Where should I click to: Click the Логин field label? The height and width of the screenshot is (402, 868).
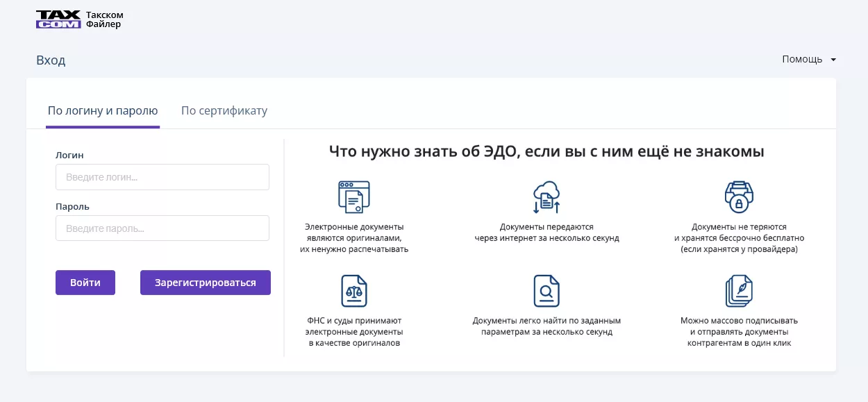coord(69,156)
